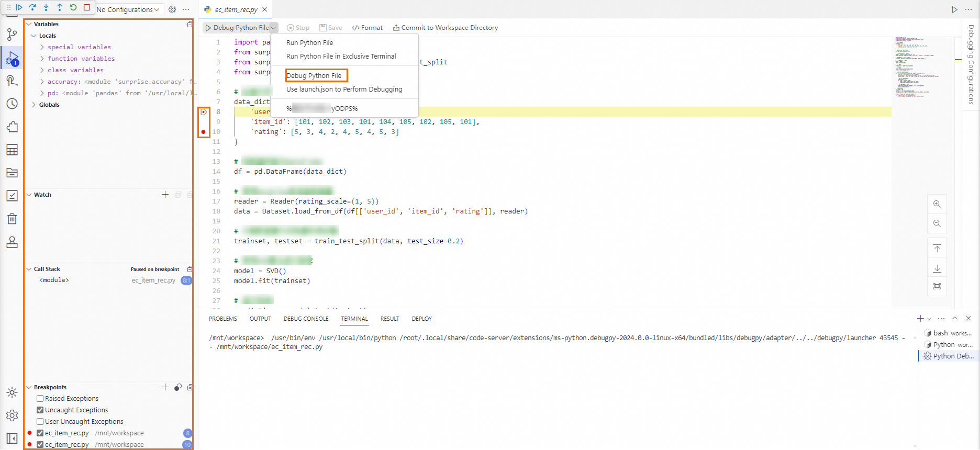Expand function variables node
The image size is (980, 450).
pyautogui.click(x=42, y=59)
